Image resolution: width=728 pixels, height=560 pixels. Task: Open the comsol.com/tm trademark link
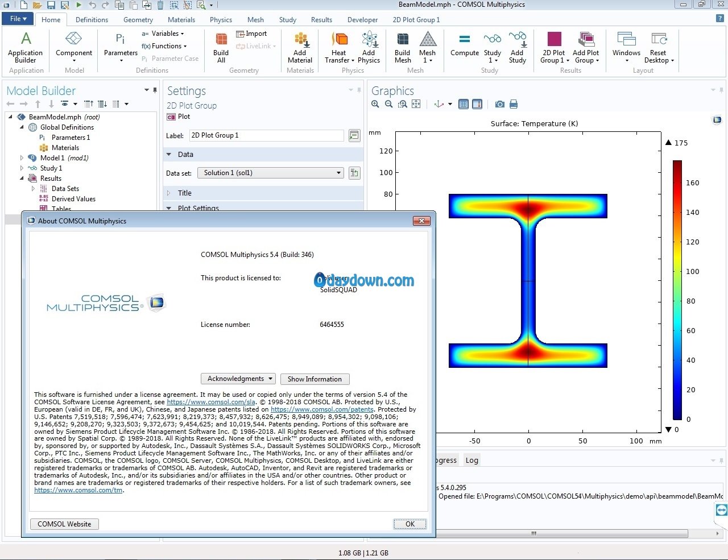click(78, 490)
